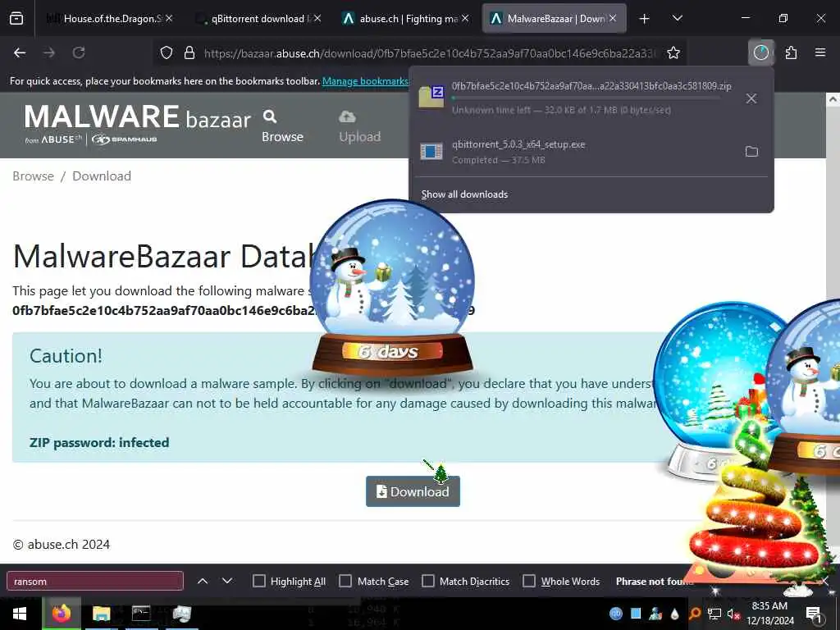840x630 pixels.
Task: Open the notification center icon
Action: click(814, 614)
